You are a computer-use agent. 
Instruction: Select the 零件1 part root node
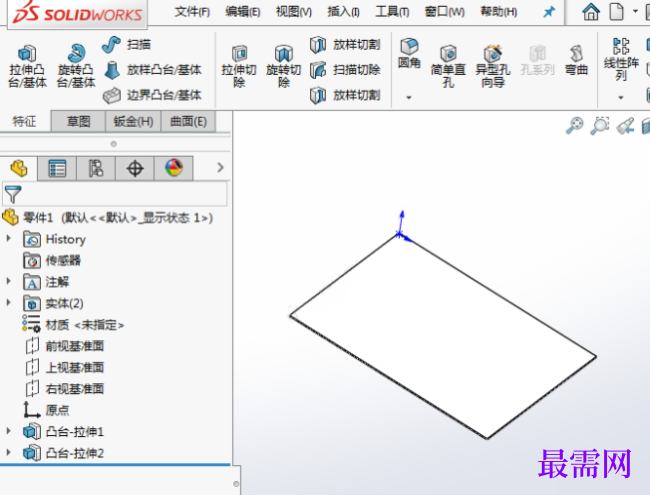click(108, 218)
